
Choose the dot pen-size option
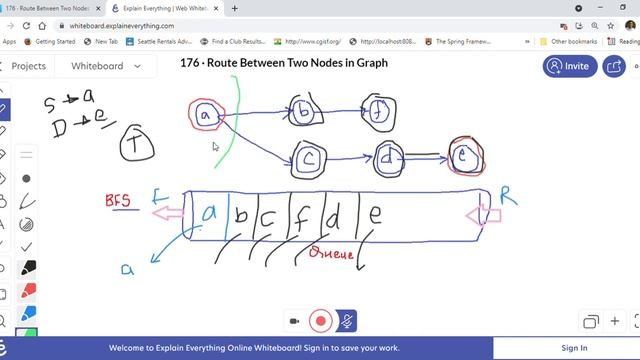point(26,178)
